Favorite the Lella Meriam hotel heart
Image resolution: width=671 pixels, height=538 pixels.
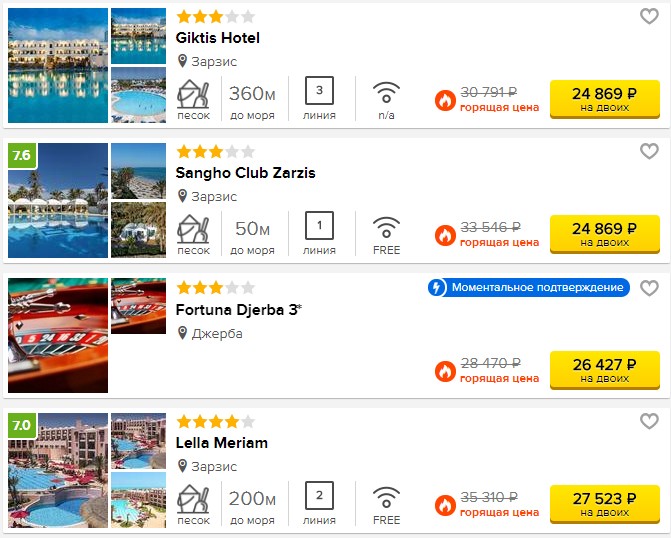coord(649,421)
